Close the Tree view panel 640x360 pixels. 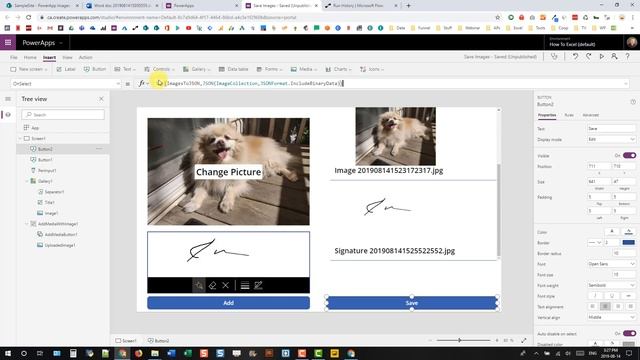pos(101,99)
